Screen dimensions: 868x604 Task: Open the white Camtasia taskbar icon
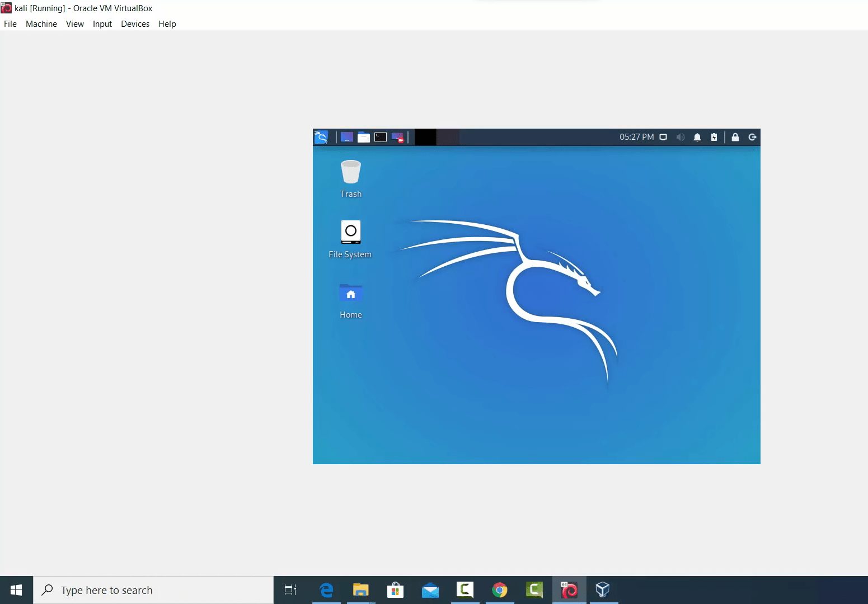pyautogui.click(x=465, y=590)
